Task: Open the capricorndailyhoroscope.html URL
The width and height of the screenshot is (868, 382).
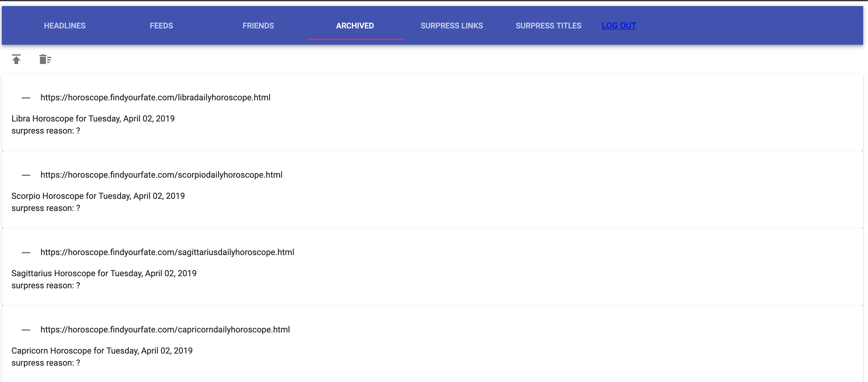Action: 165,330
